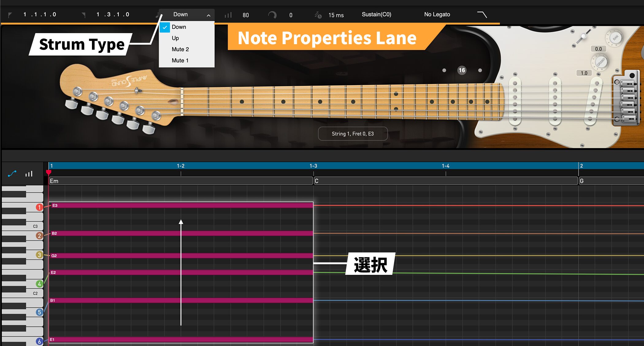Click the velocity bars icon showing 80
Screen dimensions: 644x346
pos(228,15)
